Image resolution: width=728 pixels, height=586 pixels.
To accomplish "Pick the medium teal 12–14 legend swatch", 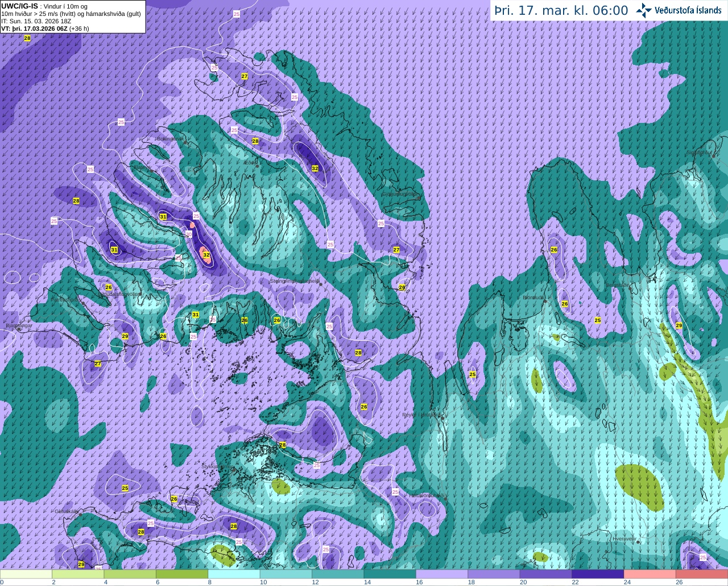I will coord(338,574).
